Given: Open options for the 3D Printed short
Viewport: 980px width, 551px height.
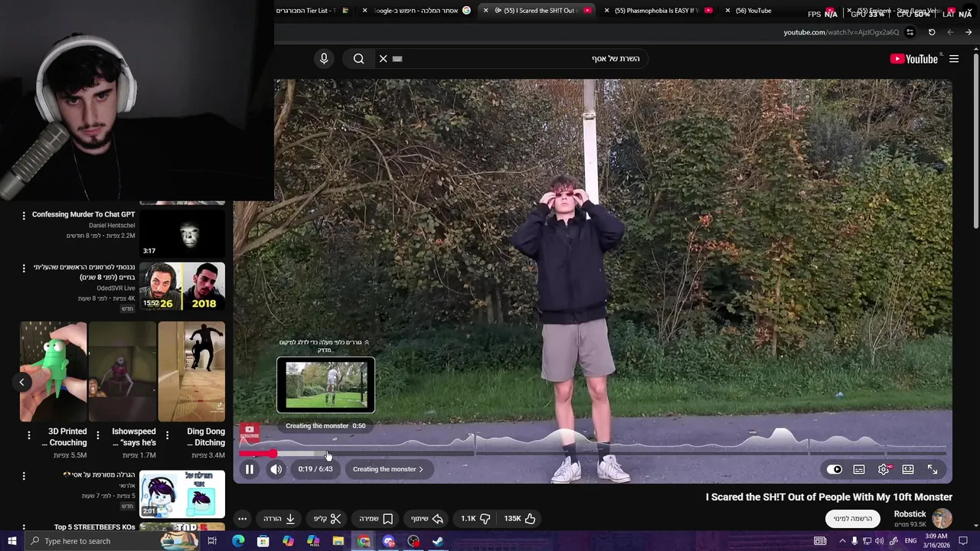Looking at the screenshot, I should [29, 435].
